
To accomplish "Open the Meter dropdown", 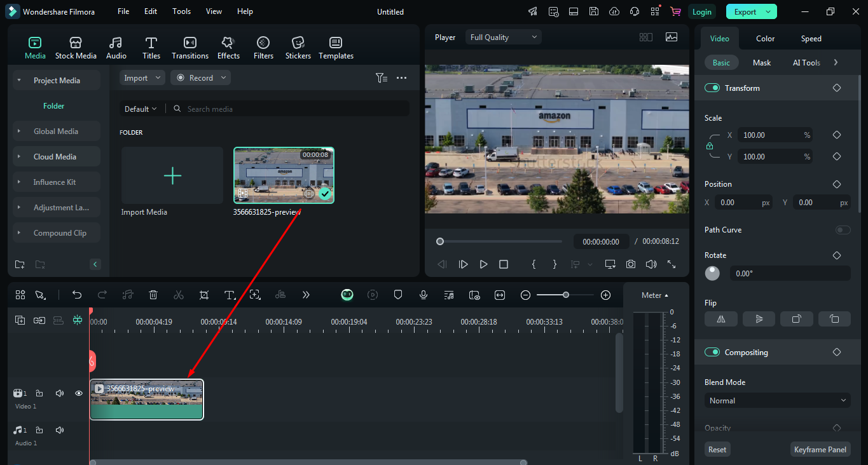I will pyautogui.click(x=655, y=295).
